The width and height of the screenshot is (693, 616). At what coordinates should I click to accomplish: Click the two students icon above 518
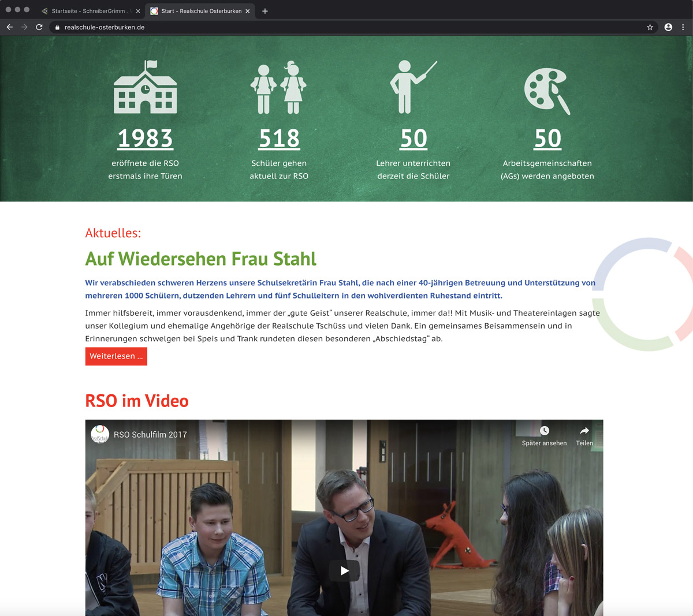click(278, 88)
